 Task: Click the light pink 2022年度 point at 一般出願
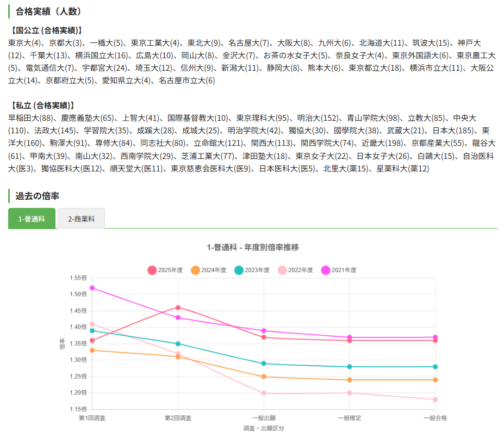[264, 393]
